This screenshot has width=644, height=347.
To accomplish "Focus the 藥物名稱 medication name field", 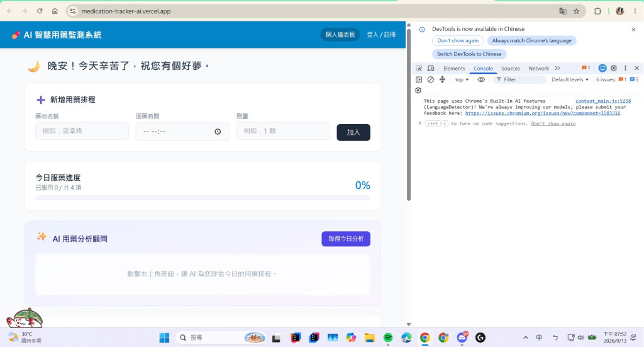I will [82, 131].
